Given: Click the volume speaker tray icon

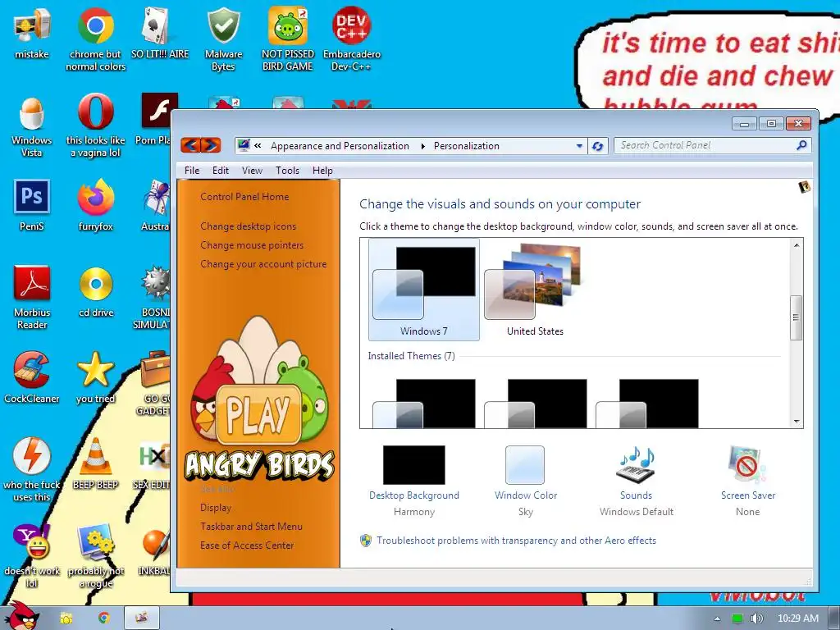Looking at the screenshot, I should click(x=757, y=619).
